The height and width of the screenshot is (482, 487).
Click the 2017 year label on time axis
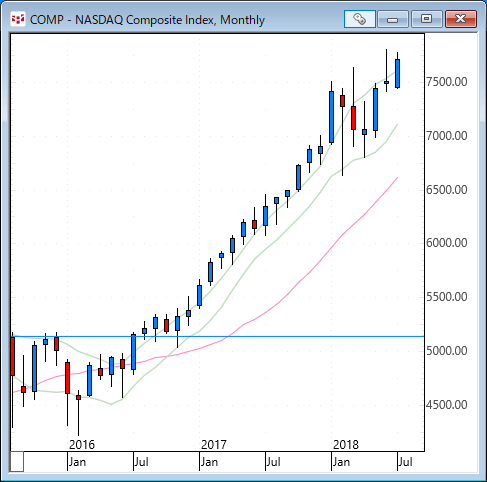click(x=214, y=445)
